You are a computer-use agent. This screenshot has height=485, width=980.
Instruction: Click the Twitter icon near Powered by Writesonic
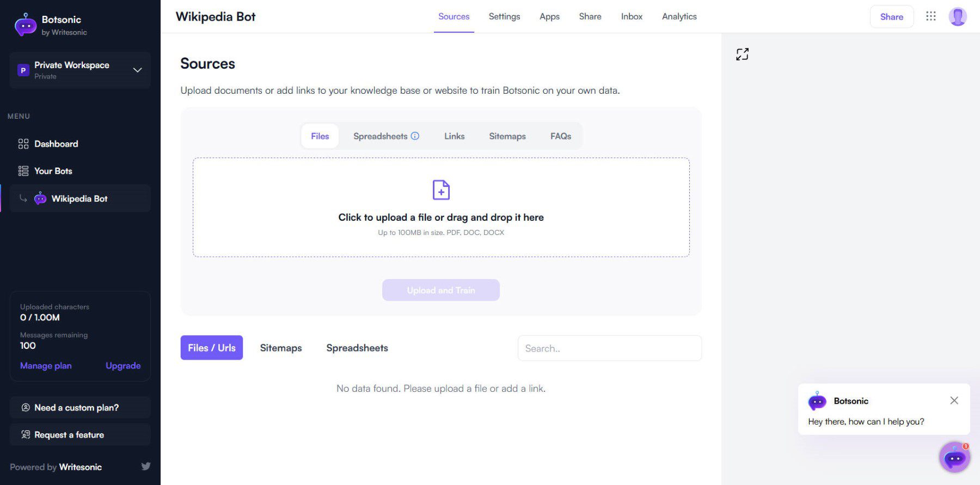146,466
